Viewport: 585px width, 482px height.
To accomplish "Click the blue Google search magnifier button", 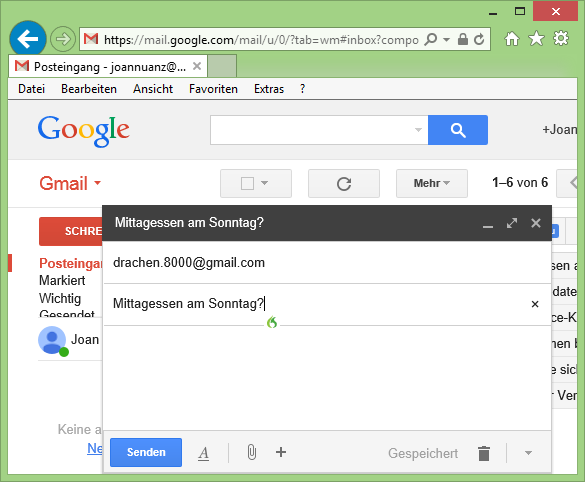I will [458, 130].
